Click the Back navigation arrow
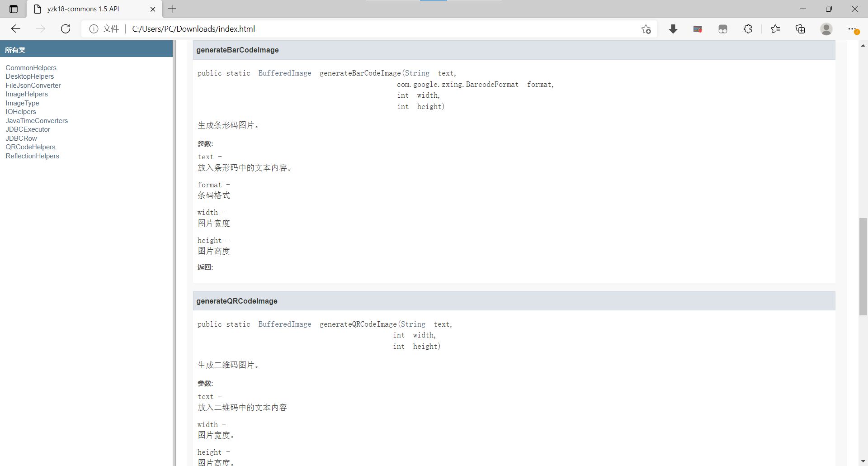The image size is (868, 466). click(x=16, y=29)
